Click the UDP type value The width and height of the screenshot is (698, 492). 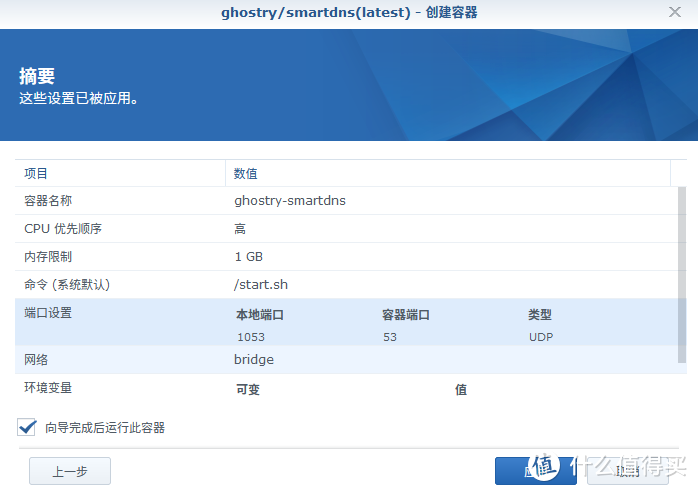click(x=541, y=337)
